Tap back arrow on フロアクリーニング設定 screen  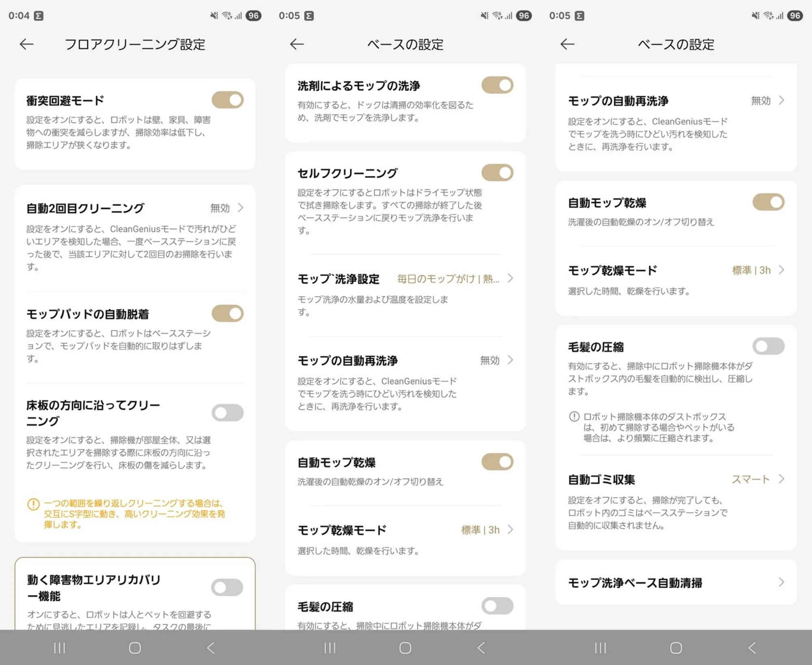point(27,44)
